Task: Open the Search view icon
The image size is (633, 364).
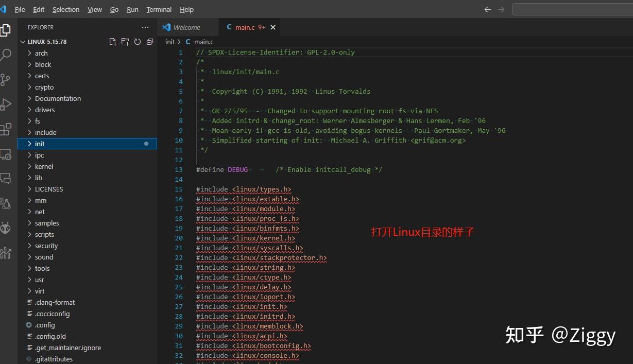Action: [x=7, y=54]
